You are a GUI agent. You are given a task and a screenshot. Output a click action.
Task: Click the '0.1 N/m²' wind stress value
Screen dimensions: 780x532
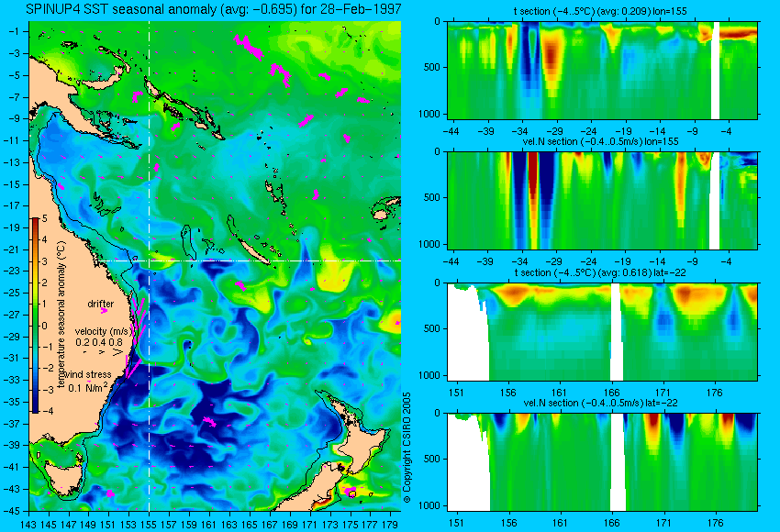click(x=88, y=387)
